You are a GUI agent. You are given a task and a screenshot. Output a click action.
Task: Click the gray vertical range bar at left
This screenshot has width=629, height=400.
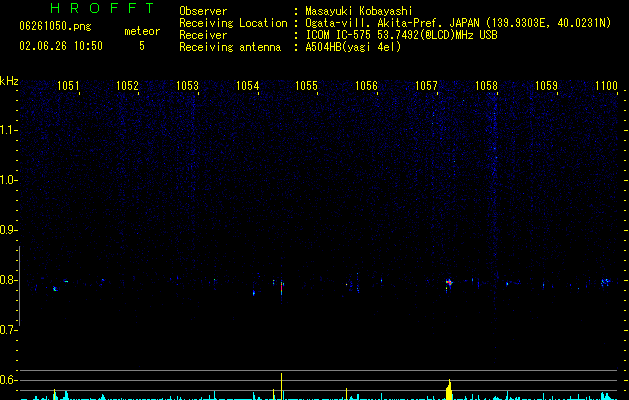[x=20, y=286]
